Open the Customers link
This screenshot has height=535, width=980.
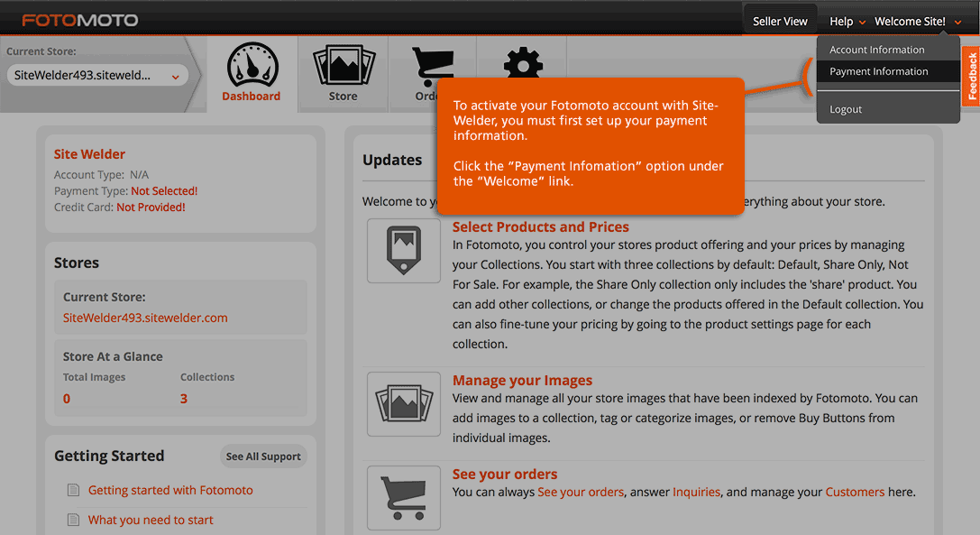tap(855, 492)
